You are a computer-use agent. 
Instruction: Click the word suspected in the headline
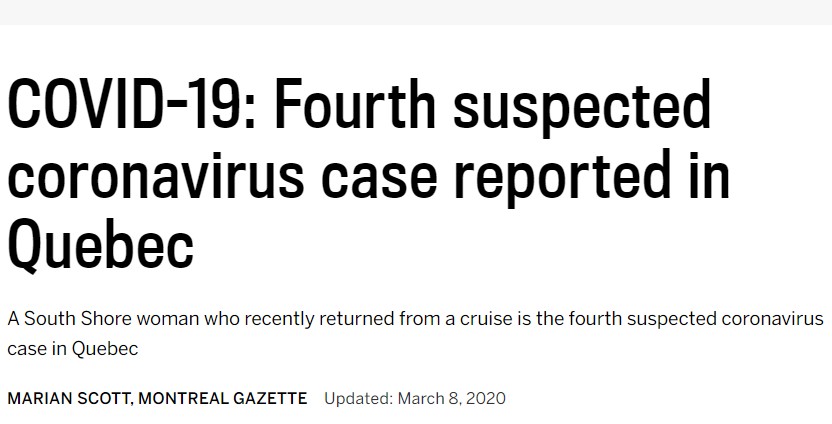pyautogui.click(x=582, y=105)
